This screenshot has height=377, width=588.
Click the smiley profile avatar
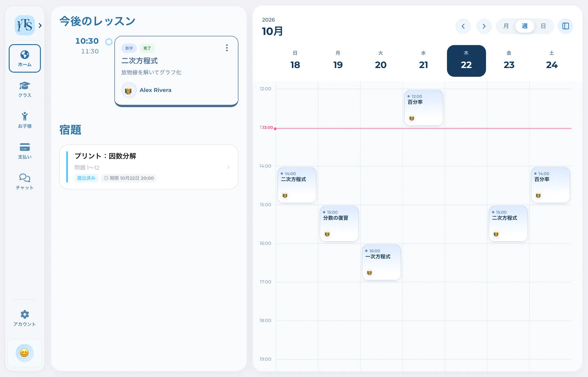[24, 353]
